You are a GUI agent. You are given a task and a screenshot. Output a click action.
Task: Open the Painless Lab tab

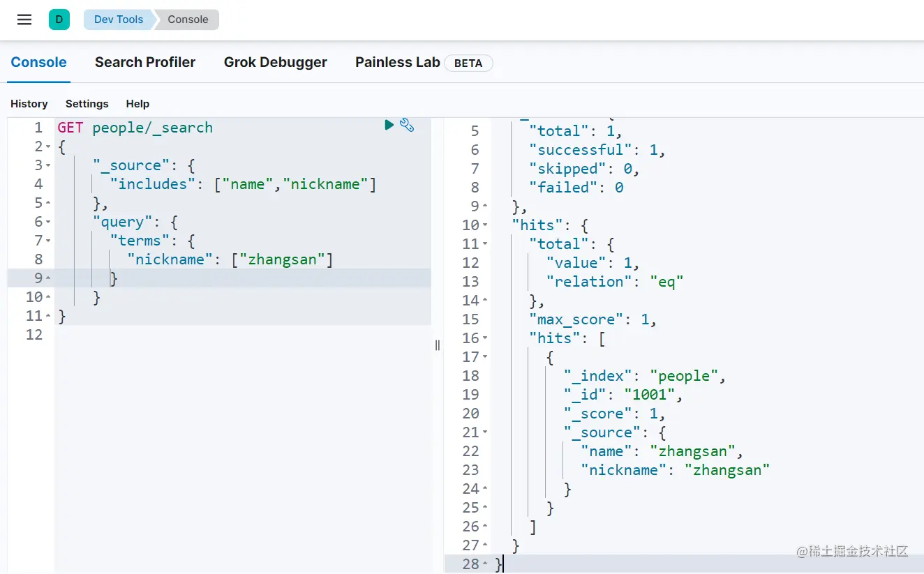click(x=398, y=62)
